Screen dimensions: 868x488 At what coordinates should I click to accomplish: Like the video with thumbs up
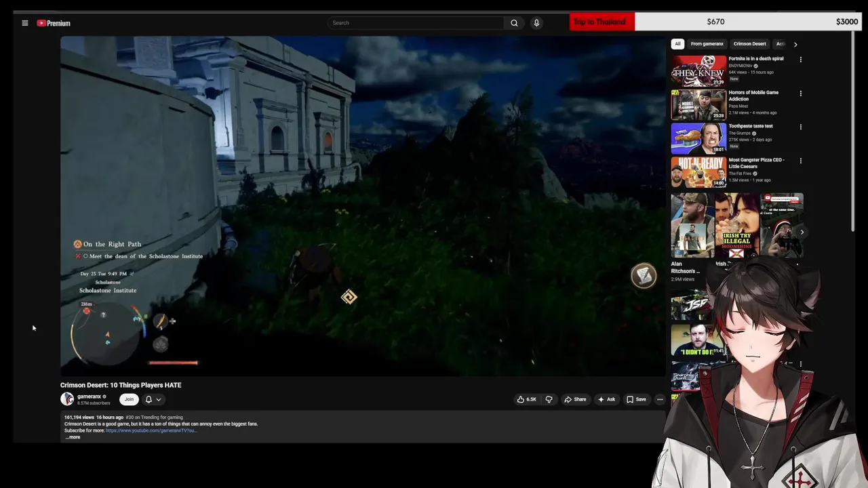click(527, 399)
